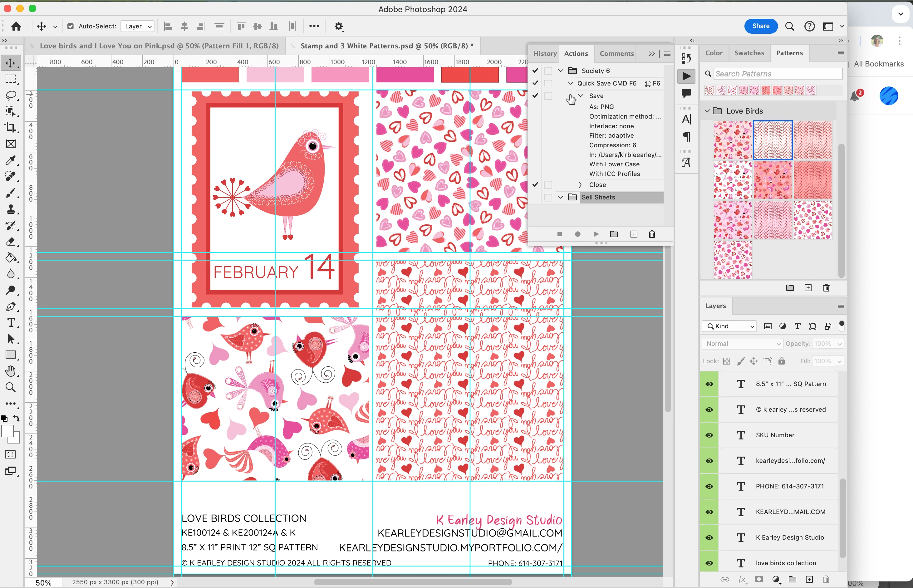Select the Horizontal Type tool

point(11,323)
